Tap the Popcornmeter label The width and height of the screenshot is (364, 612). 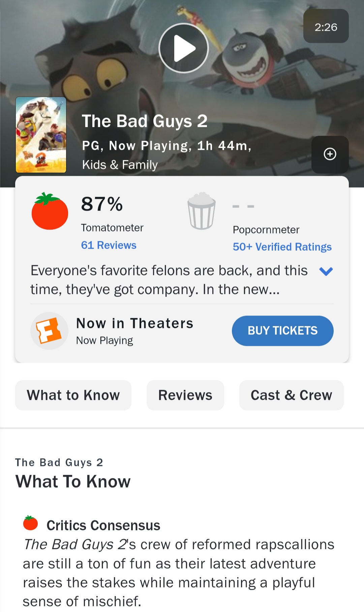click(x=266, y=230)
